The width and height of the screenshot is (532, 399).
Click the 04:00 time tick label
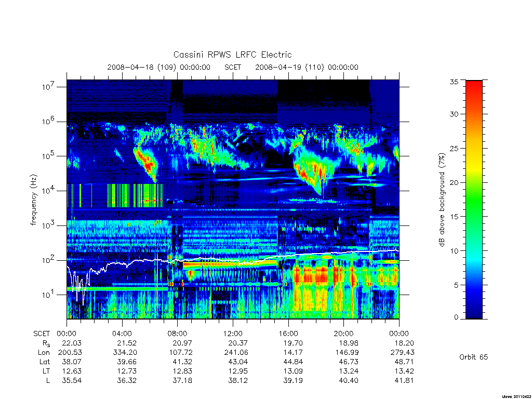[122, 334]
